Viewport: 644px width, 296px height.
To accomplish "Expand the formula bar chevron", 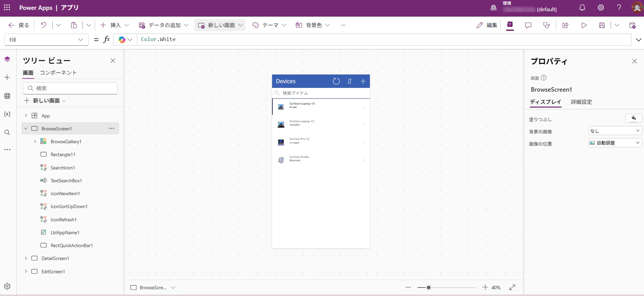I will point(639,40).
